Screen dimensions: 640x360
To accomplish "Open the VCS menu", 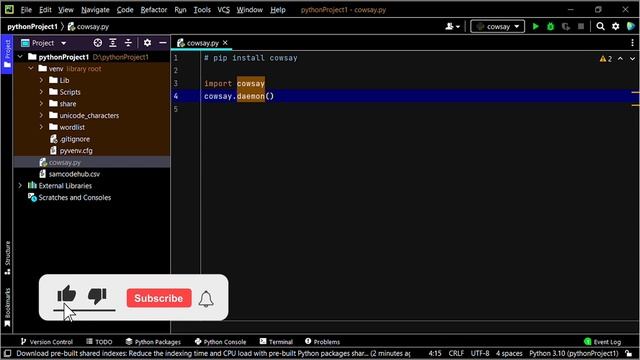I will tap(223, 10).
